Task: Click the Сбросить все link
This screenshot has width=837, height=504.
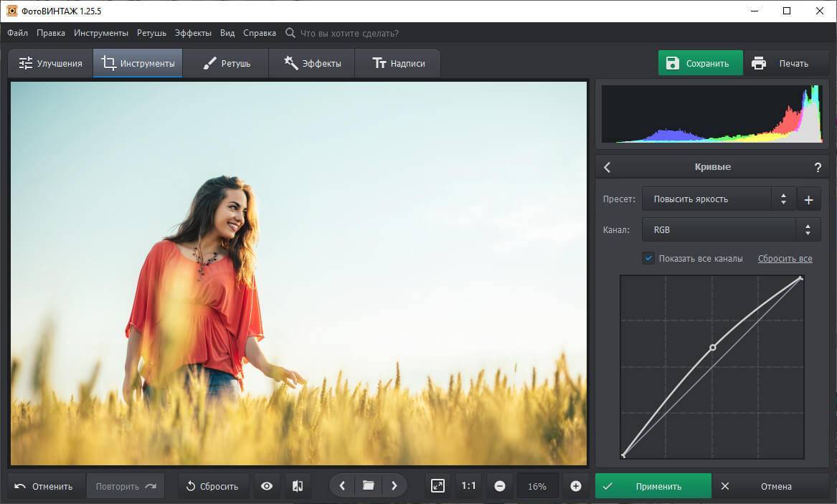Action: click(785, 258)
